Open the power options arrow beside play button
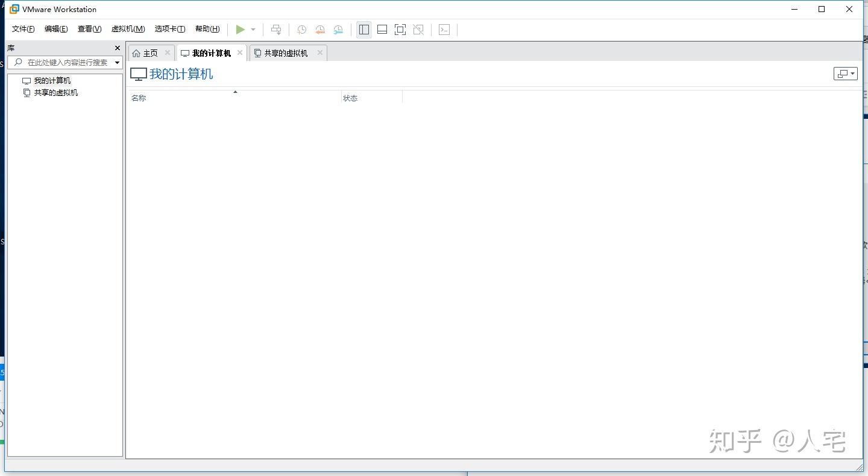868x476 pixels. coord(253,30)
